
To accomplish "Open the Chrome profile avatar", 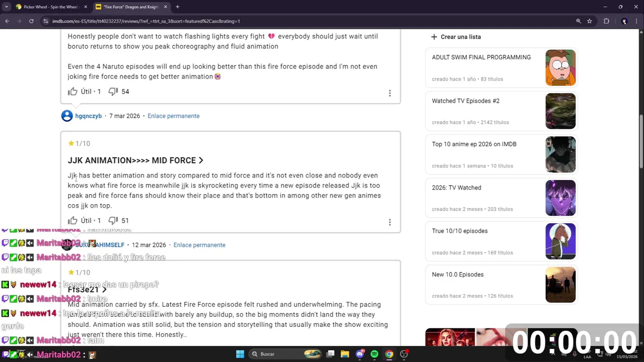I will [x=624, y=21].
